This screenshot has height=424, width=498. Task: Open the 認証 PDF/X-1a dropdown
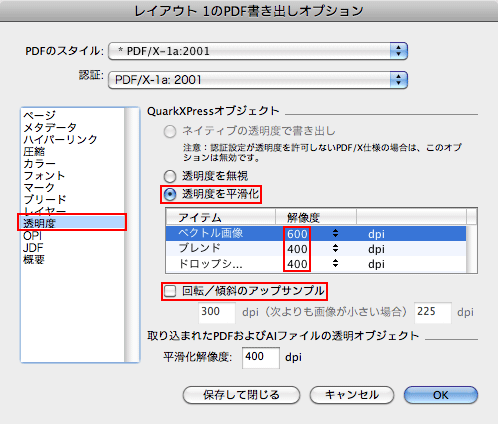(258, 80)
